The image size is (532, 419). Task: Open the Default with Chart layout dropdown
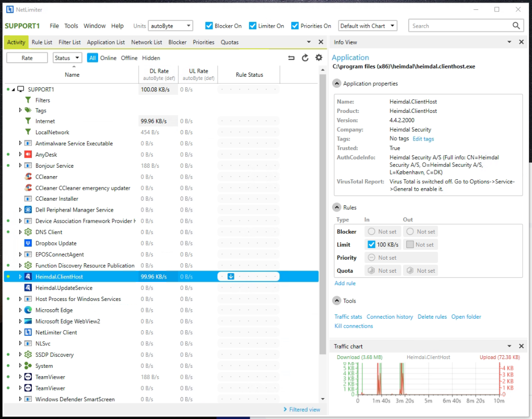(368, 26)
